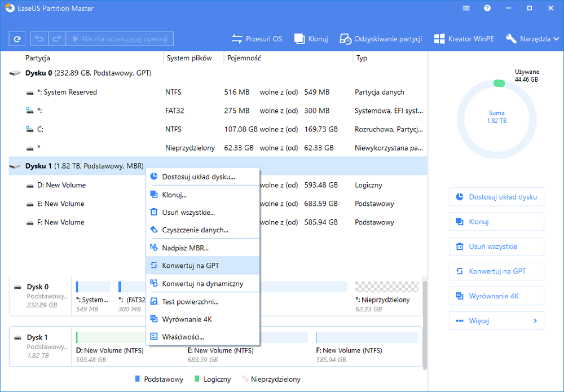Screen dimensions: 564x392
Task: Click the magnifier icon beside Test powierzchni...
Action: point(154,301)
